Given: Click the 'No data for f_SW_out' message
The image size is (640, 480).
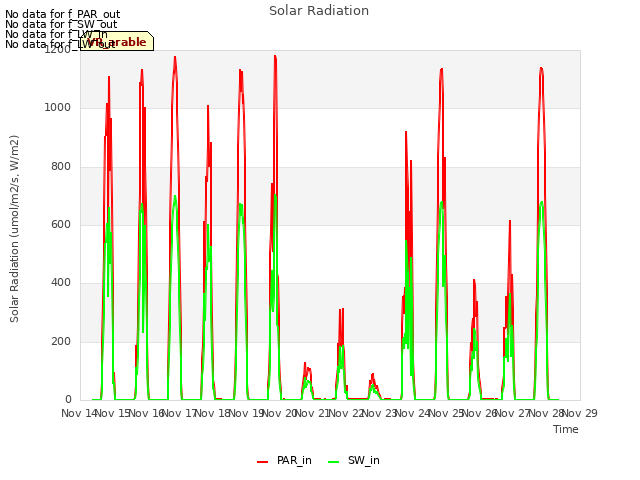Looking at the screenshot, I should [x=61, y=24].
